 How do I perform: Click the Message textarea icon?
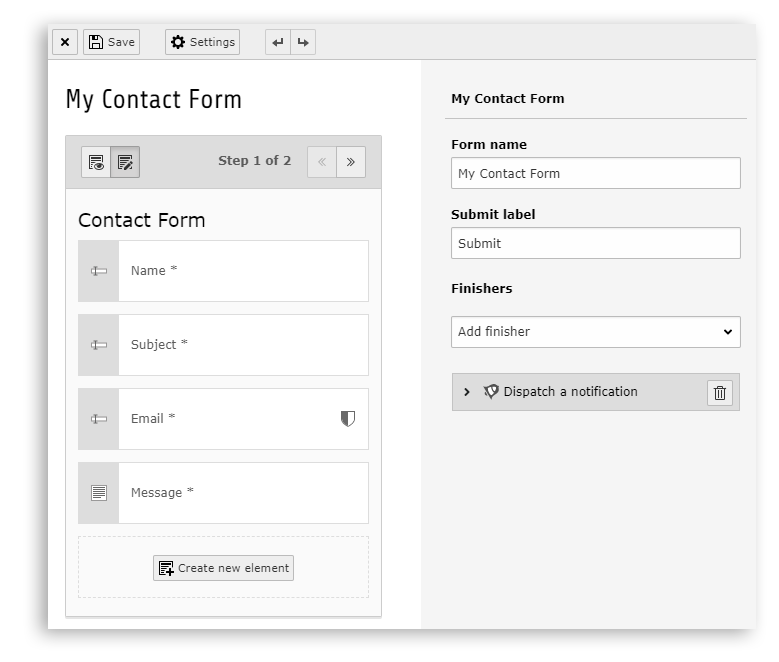tap(99, 493)
